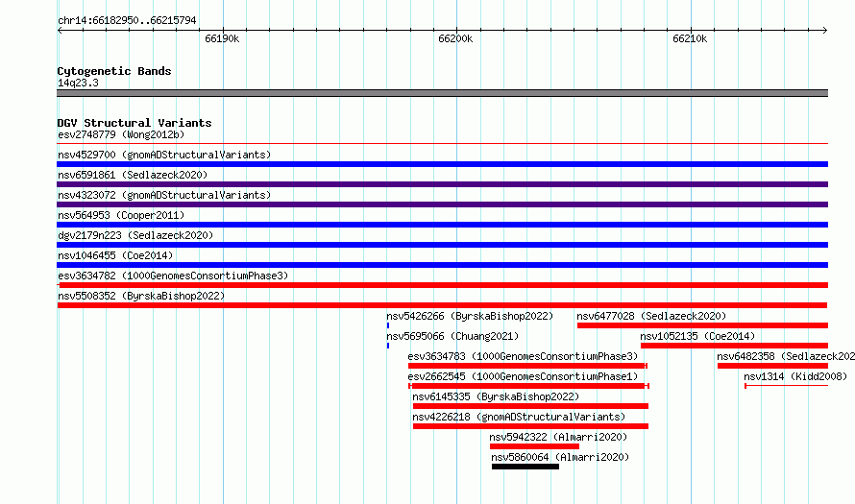Select the thin red nsv1314 variant line
Screen dimensions: 855x504
(786, 386)
